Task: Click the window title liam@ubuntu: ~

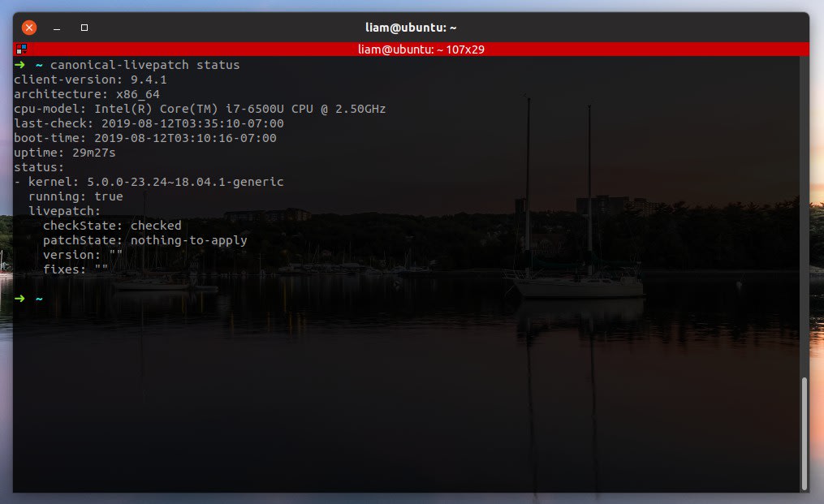Action: pyautogui.click(x=411, y=28)
